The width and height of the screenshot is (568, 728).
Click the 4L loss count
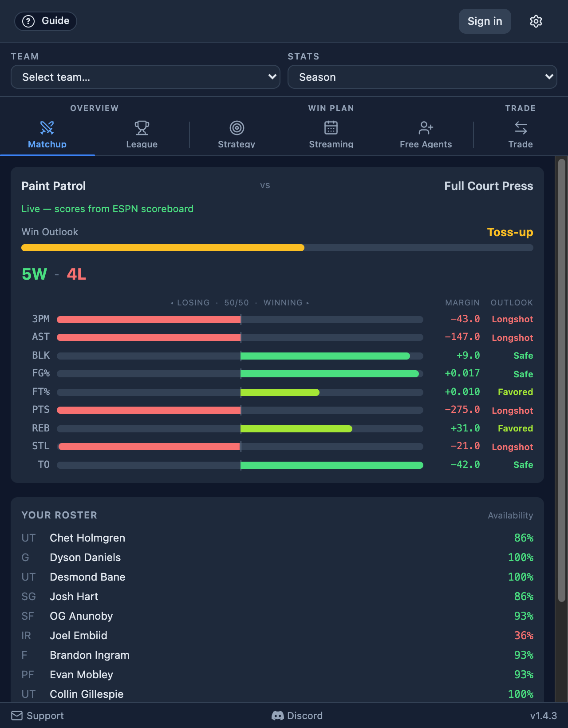[x=76, y=274]
